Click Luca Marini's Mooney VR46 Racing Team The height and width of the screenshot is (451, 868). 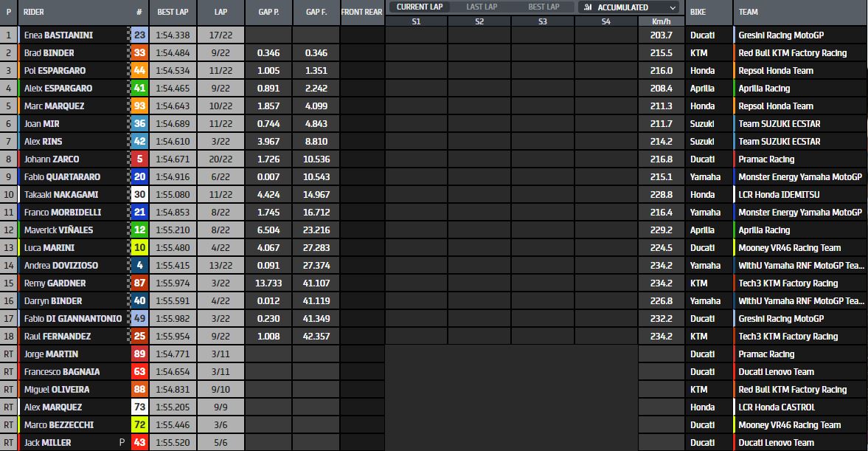789,248
